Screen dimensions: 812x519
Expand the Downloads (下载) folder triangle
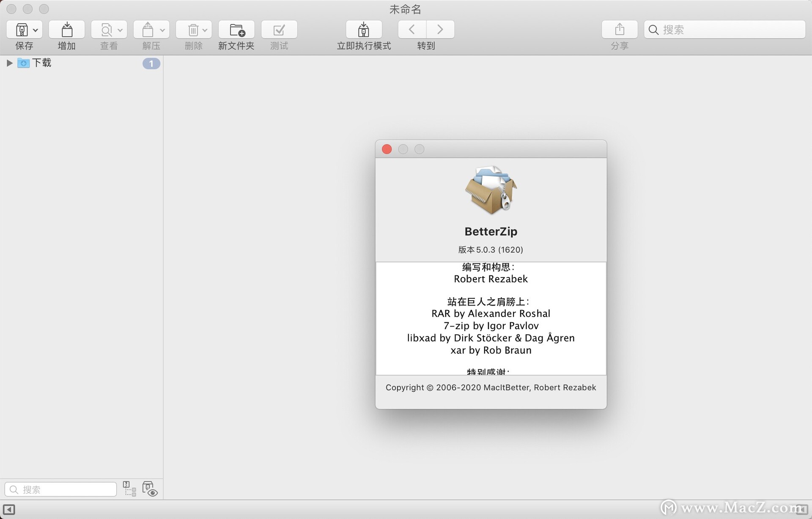pyautogui.click(x=9, y=63)
